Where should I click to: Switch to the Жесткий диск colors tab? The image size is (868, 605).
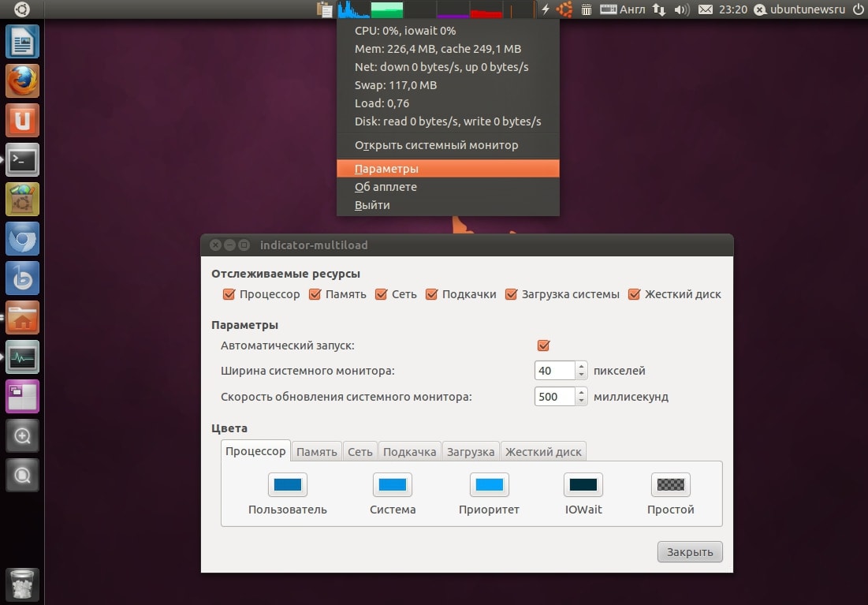[x=543, y=451]
